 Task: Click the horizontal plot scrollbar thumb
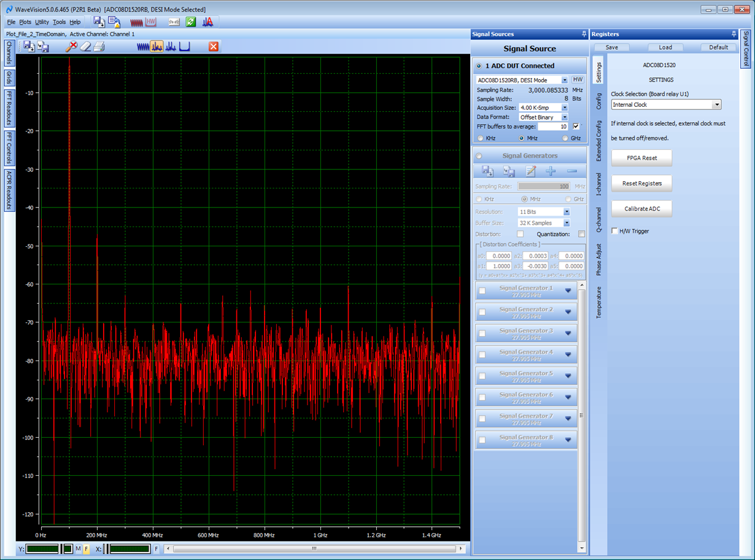pyautogui.click(x=314, y=549)
